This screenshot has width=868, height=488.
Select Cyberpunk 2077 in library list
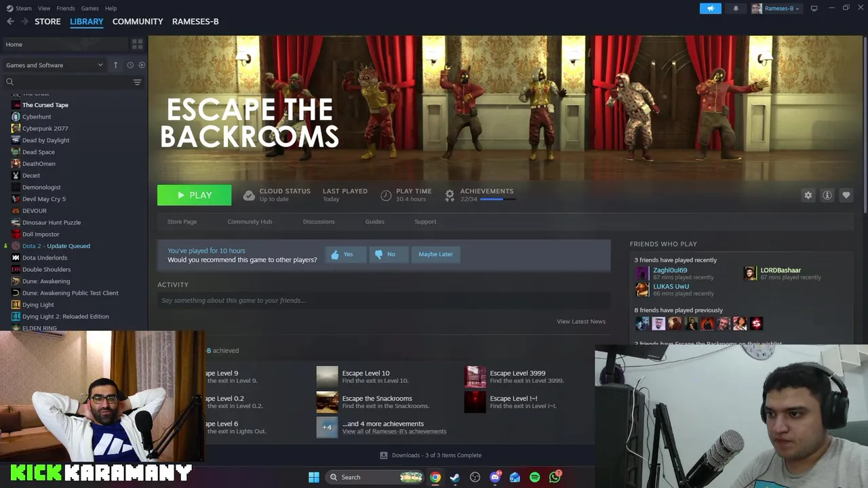coord(45,128)
